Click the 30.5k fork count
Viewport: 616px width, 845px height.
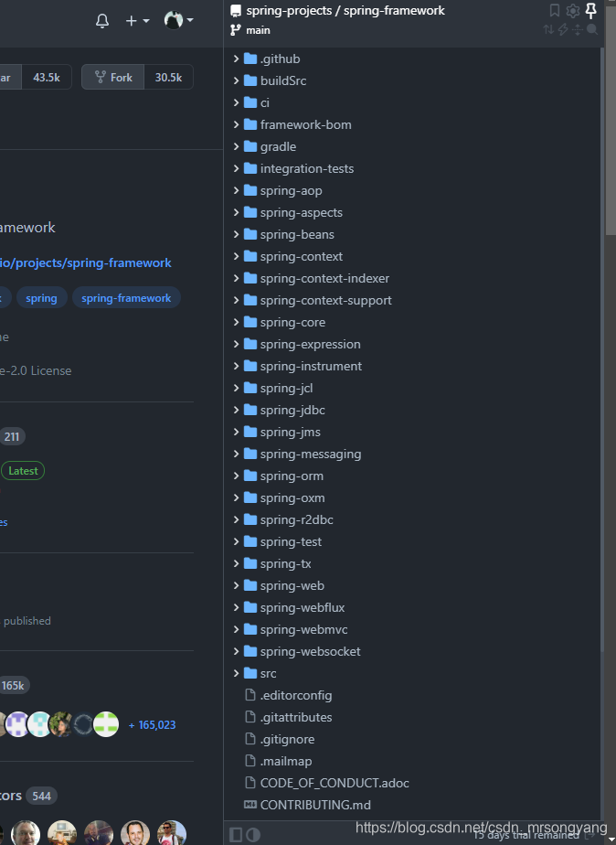(168, 77)
